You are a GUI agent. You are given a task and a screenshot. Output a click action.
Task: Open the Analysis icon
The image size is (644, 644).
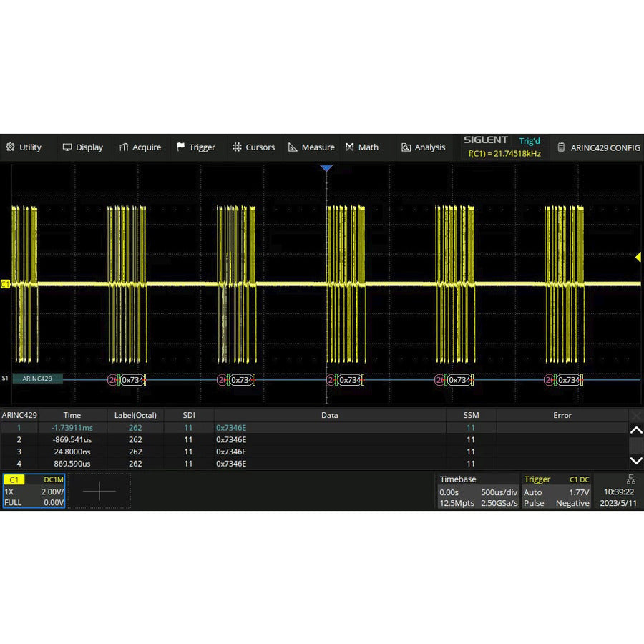click(x=408, y=147)
